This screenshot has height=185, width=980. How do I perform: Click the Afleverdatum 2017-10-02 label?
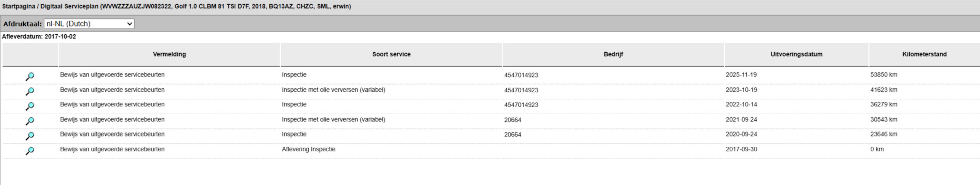pos(39,36)
